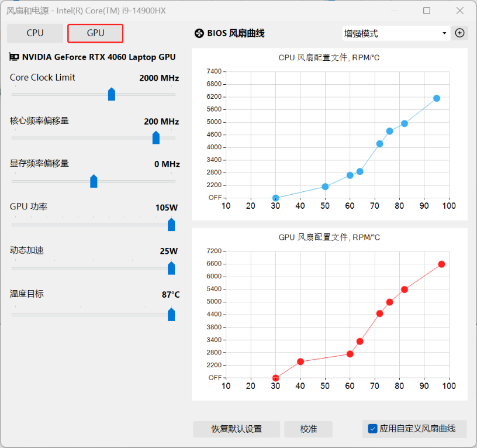Click the 动态加速 label
Image resolution: width=477 pixels, height=448 pixels.
tap(27, 250)
